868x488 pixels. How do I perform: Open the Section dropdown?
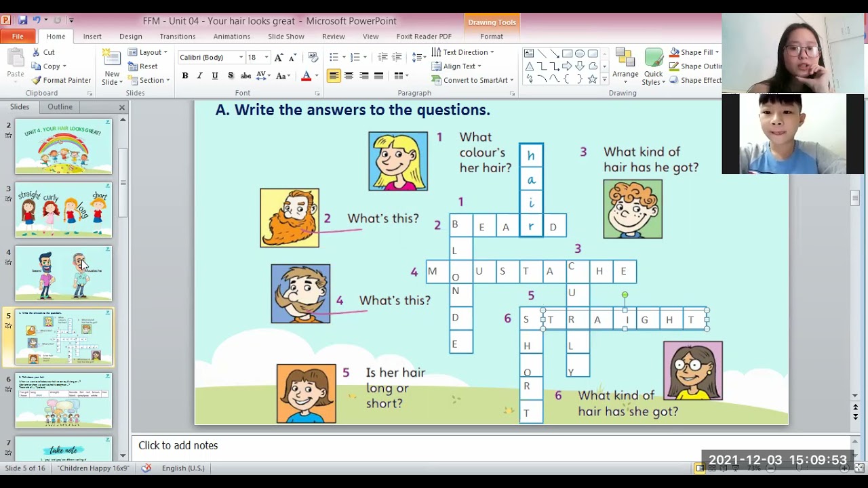coord(149,80)
